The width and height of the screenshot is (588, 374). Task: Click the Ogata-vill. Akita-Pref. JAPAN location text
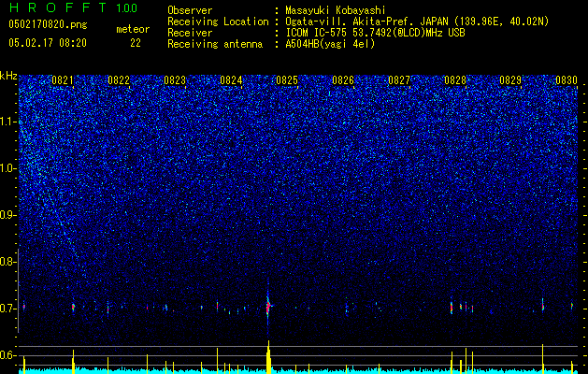pos(366,22)
